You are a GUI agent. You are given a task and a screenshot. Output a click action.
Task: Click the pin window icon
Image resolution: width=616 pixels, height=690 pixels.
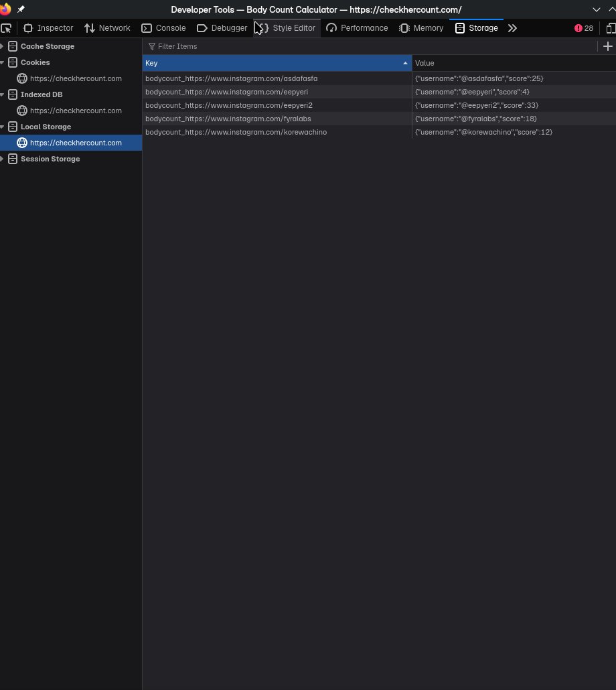pyautogui.click(x=21, y=9)
